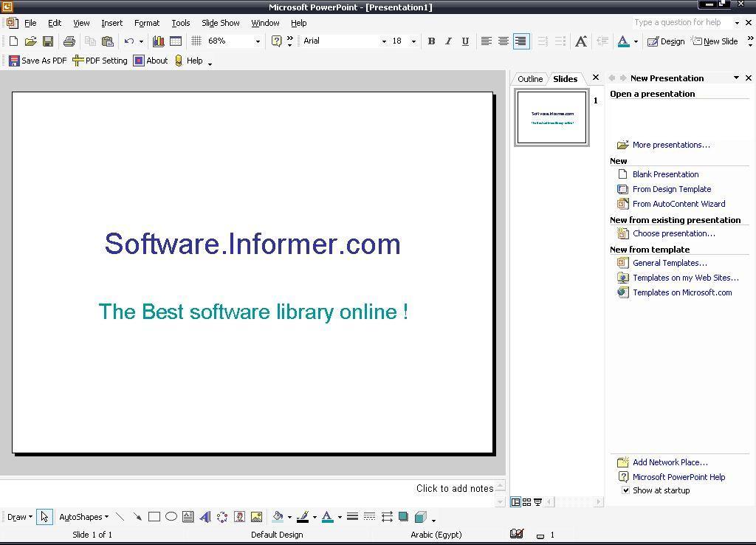Insert a picture from file
The image size is (756, 545).
click(x=256, y=517)
